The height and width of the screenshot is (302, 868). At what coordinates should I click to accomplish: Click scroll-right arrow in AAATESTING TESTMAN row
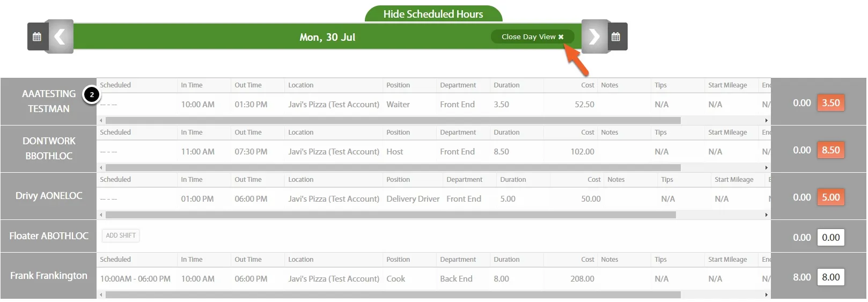tap(766, 121)
